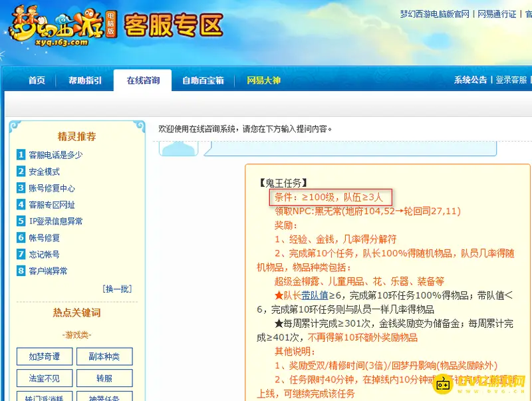Click the 登录客服 link
The image size is (532, 401).
(x=511, y=80)
